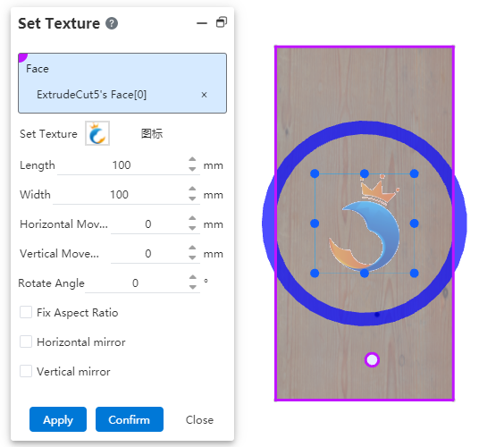This screenshot has height=447, width=504.
Task: Toggle the Vertical mirror checkbox
Action: [26, 371]
